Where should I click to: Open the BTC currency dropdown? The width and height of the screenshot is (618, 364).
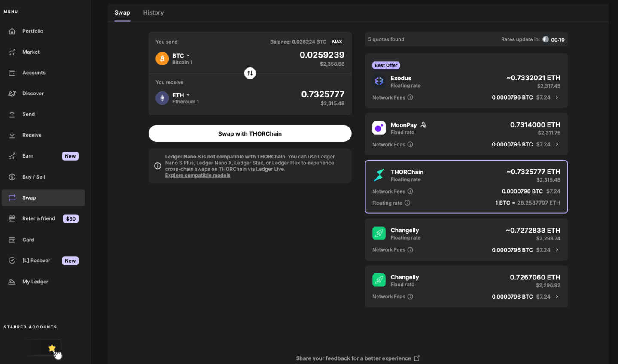pos(181,56)
